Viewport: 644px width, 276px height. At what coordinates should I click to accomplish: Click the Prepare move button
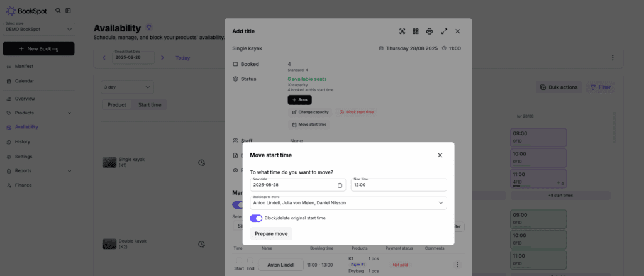click(271, 234)
